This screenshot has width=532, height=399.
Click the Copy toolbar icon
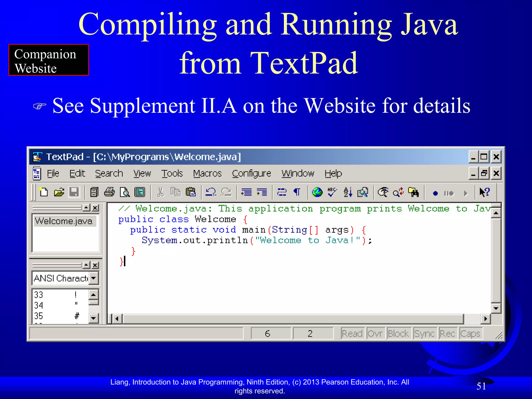click(176, 192)
